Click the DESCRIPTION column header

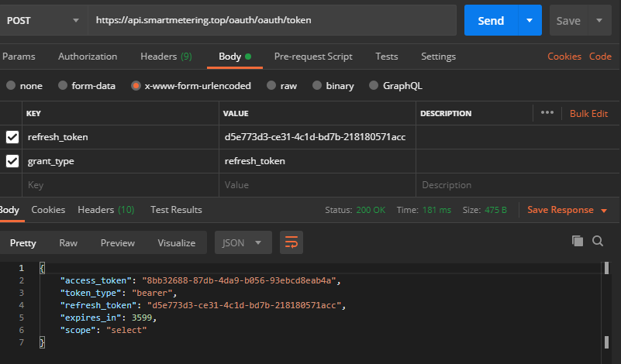[x=446, y=114]
